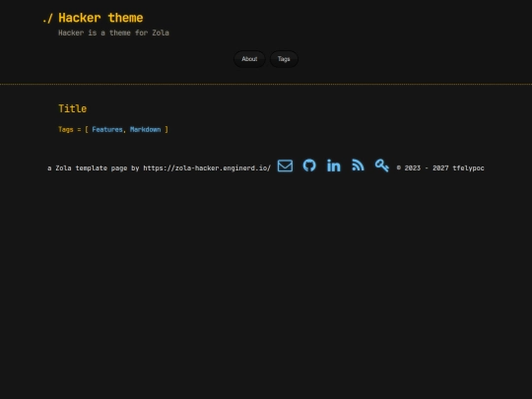Open the GitHub icon link
This screenshot has height=399, width=532.
coord(309,166)
